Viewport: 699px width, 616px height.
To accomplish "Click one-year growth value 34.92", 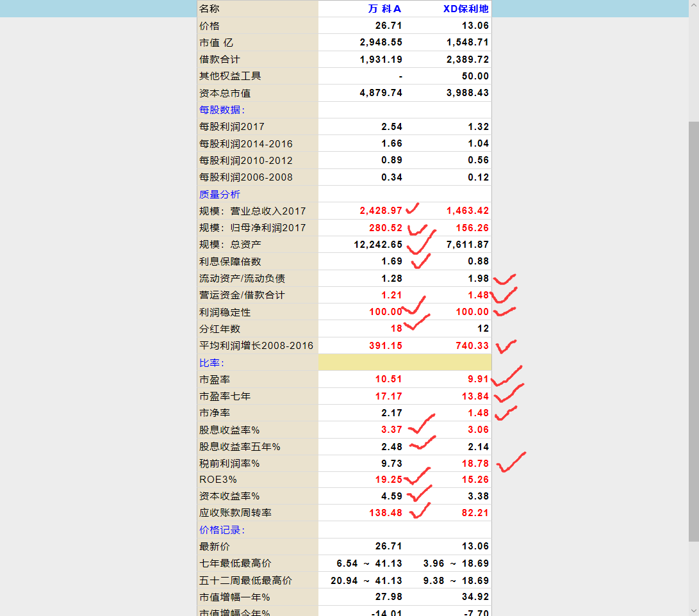I will pyautogui.click(x=475, y=597).
